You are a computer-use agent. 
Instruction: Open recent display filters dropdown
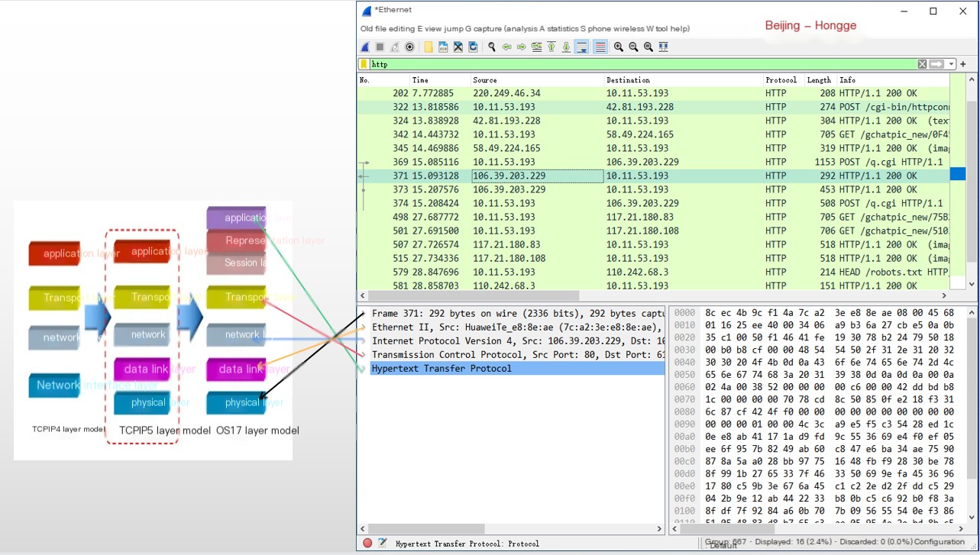[x=952, y=64]
